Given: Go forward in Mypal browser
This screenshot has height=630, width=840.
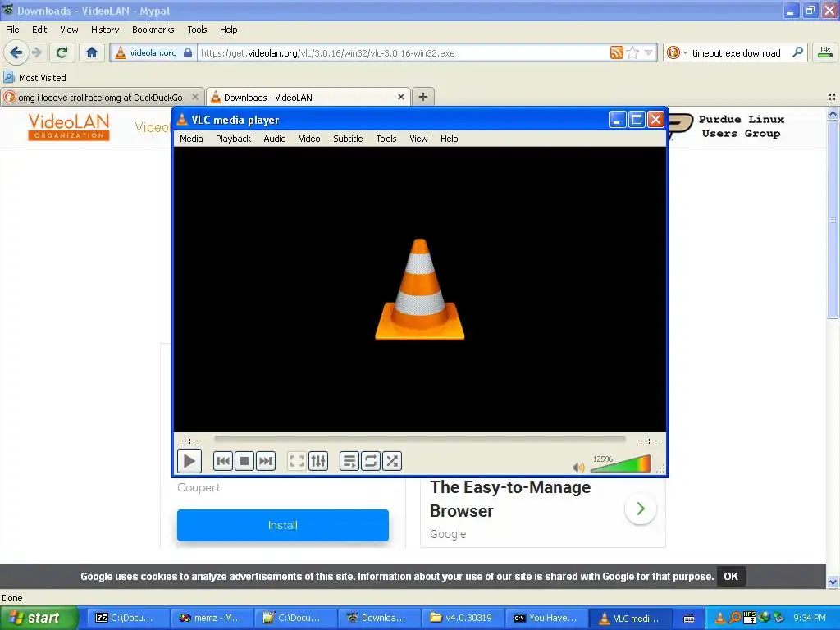Looking at the screenshot, I should pos(36,52).
